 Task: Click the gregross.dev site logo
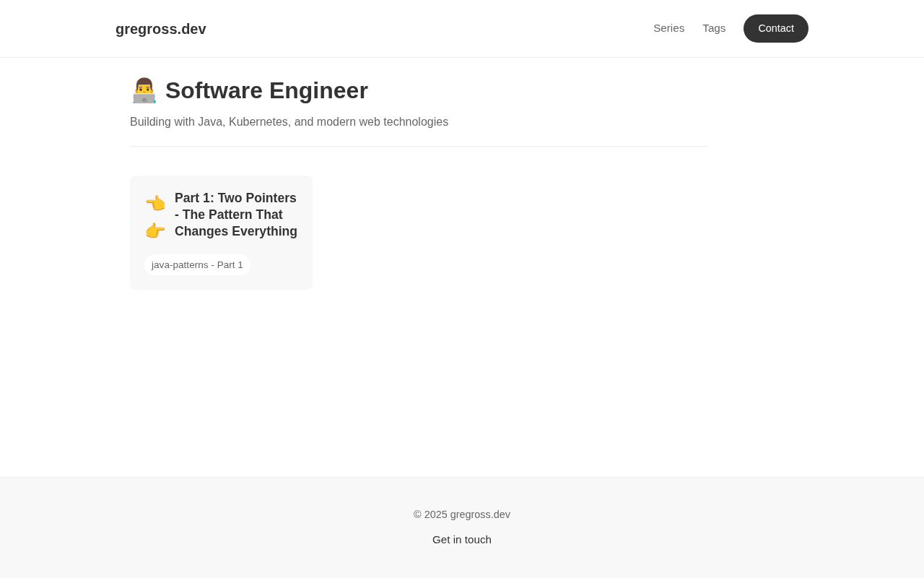tap(160, 29)
